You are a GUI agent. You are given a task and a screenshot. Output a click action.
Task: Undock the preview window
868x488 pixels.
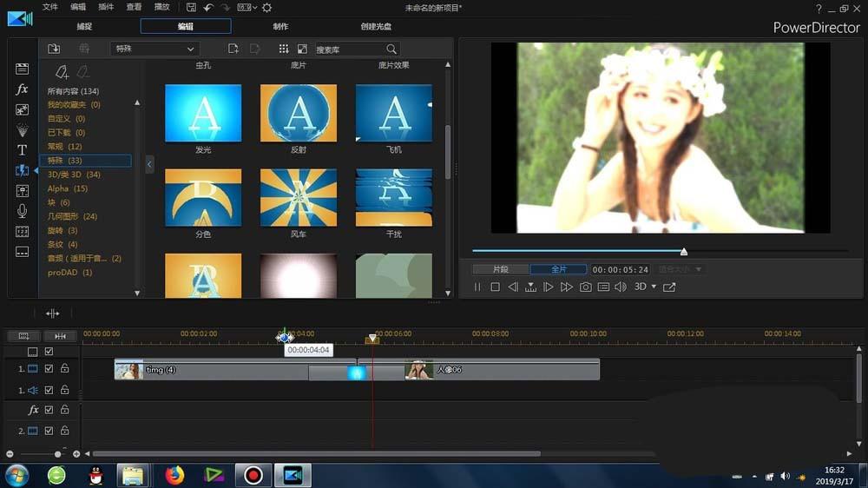coord(669,287)
